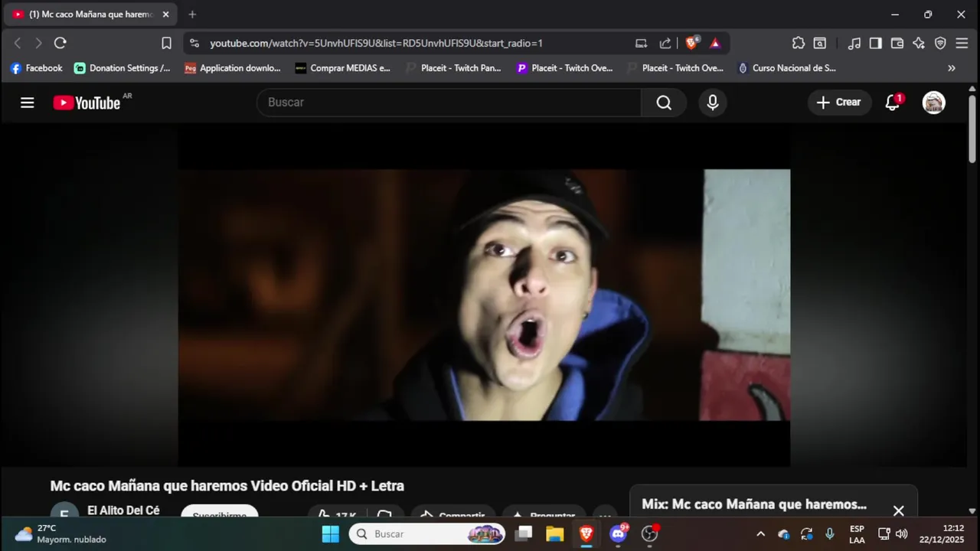Viewport: 980px width, 551px height.
Task: Click the Mix: Mc caco Mañana que haremos heading
Action: pos(754,504)
